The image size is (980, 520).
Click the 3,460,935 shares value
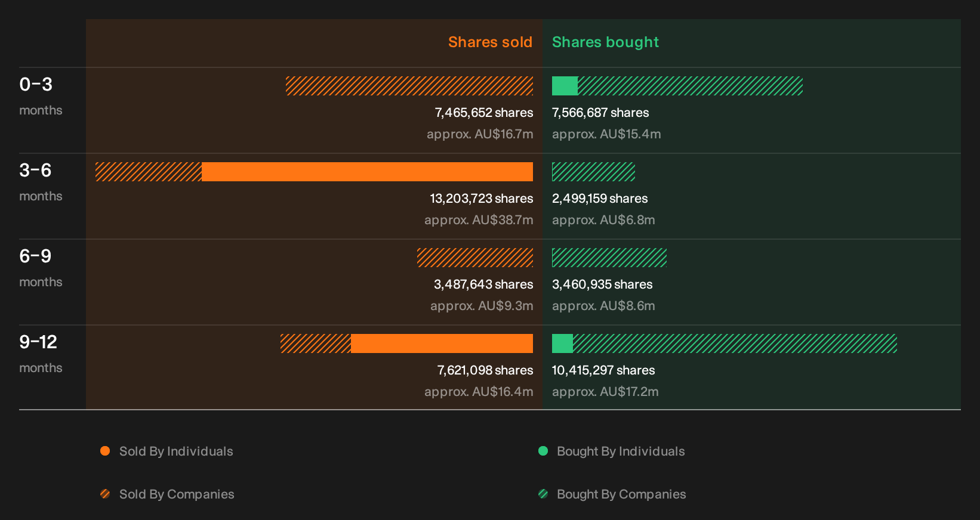point(602,284)
